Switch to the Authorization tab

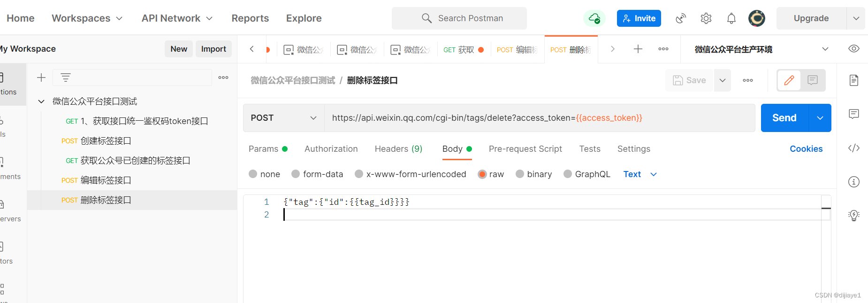click(x=331, y=149)
